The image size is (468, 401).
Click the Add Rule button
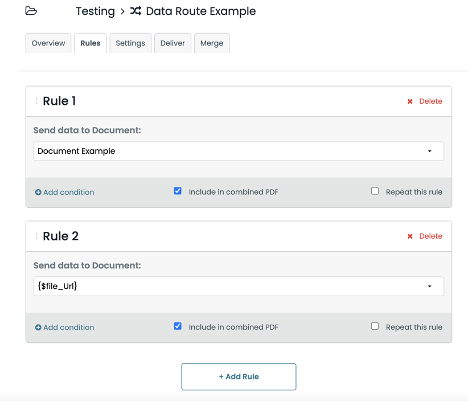click(x=239, y=377)
